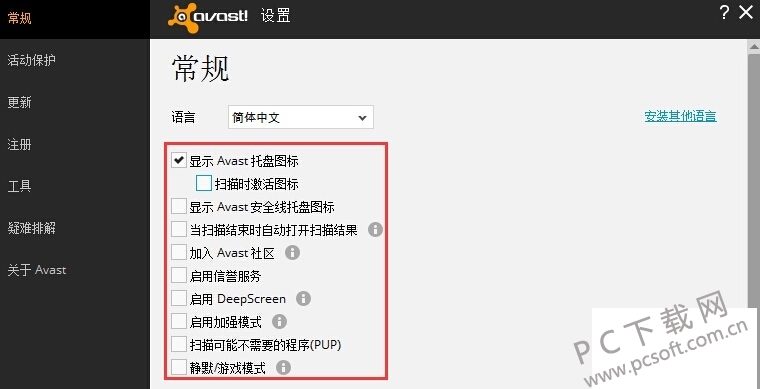
Task: Tick 当扫描结束时自动打开扫描结果 checkbox
Action: (x=179, y=229)
